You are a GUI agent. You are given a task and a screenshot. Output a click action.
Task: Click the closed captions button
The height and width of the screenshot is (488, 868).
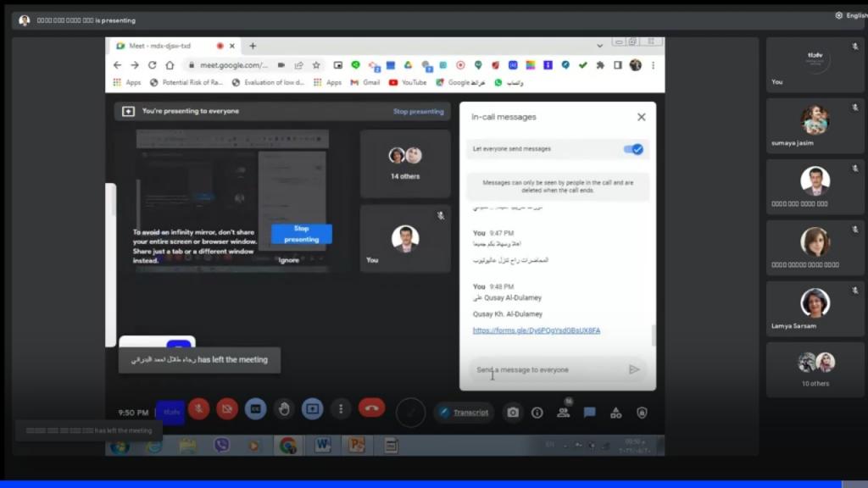click(255, 409)
